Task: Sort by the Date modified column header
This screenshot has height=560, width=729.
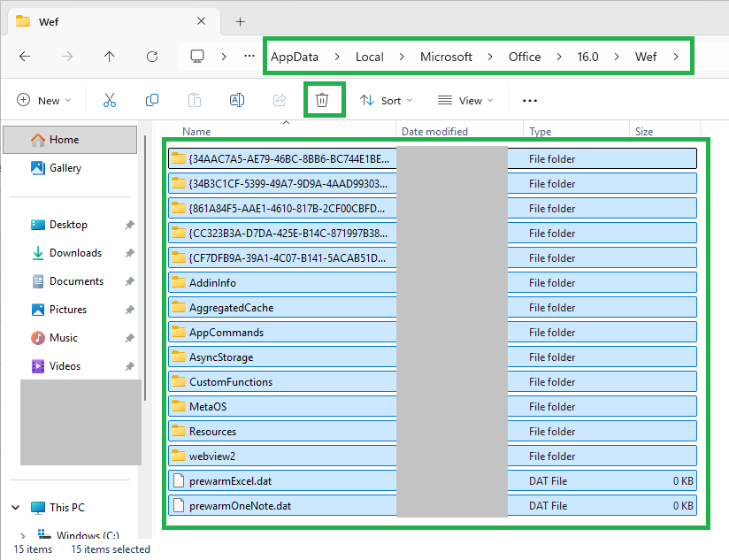Action: click(x=434, y=132)
